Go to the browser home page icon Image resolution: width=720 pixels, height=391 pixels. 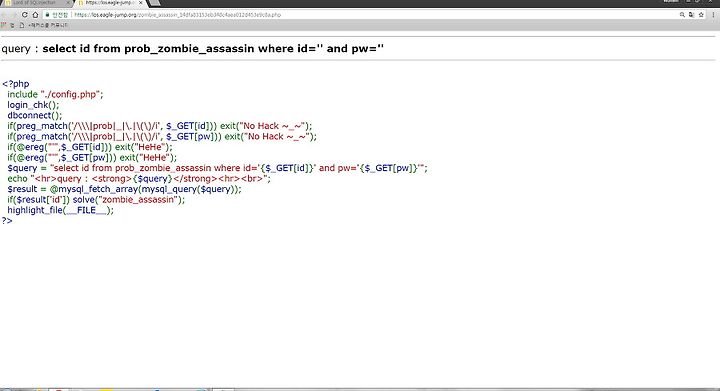coord(35,15)
